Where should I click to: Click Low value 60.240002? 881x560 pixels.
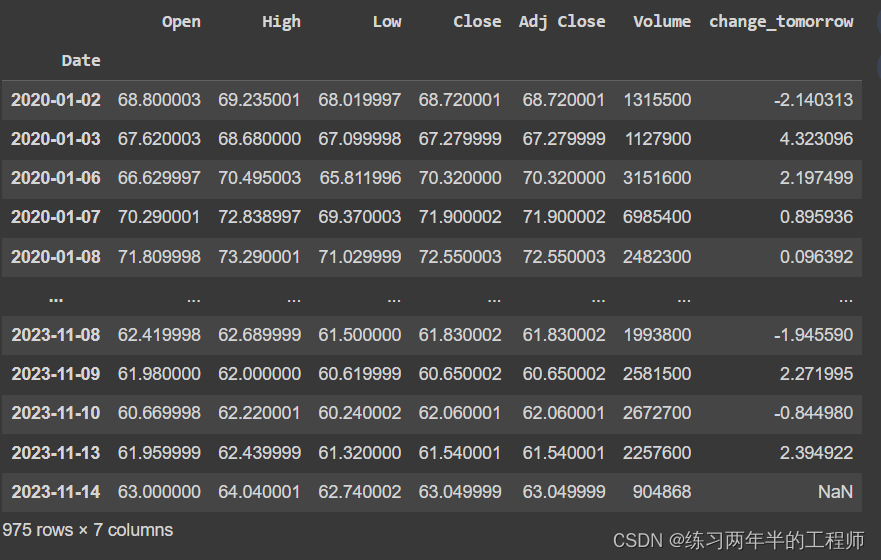click(360, 413)
